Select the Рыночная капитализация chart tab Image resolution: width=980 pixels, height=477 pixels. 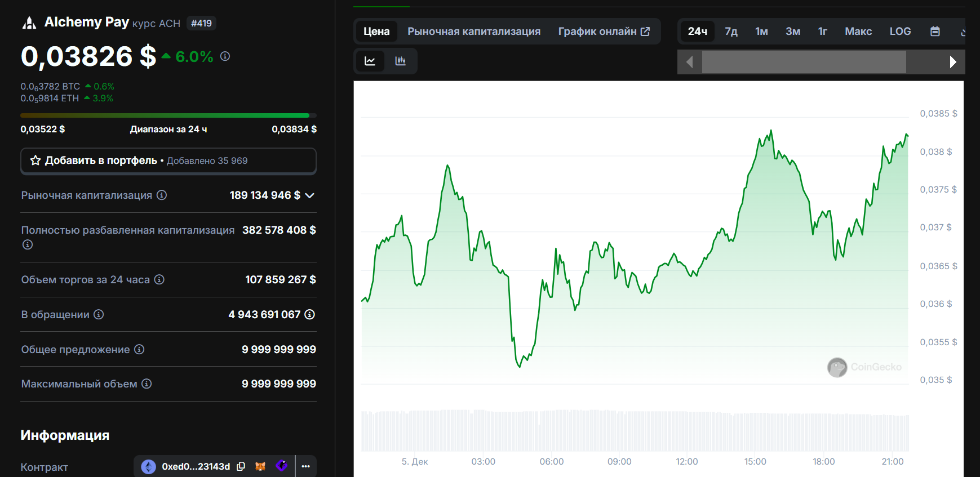point(474,32)
